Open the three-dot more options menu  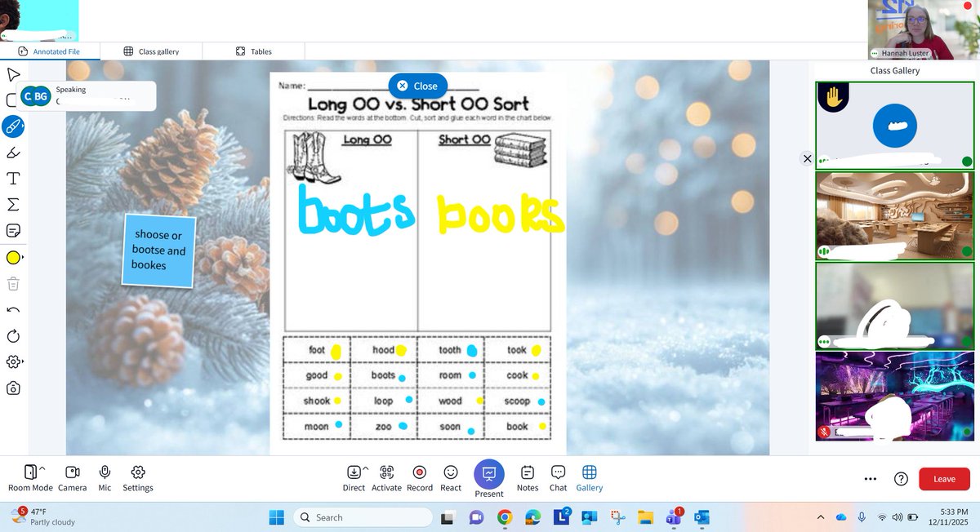coord(871,479)
